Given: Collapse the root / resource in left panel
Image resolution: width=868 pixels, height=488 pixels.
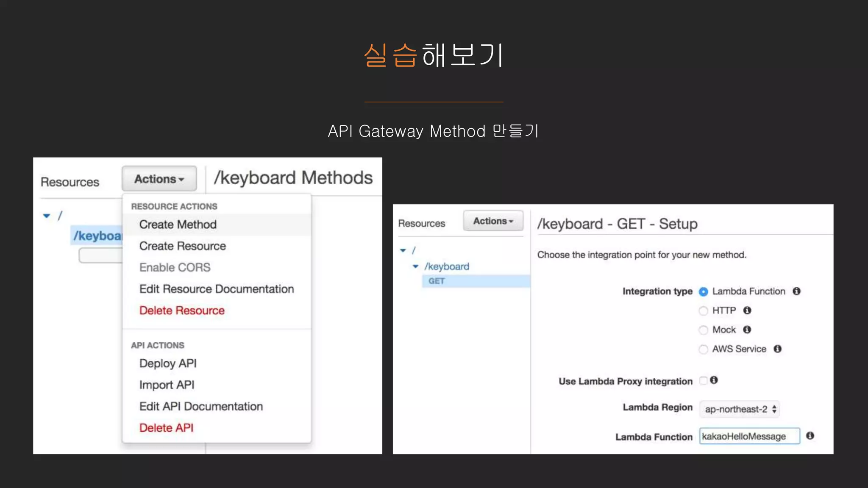Looking at the screenshot, I should tap(47, 216).
